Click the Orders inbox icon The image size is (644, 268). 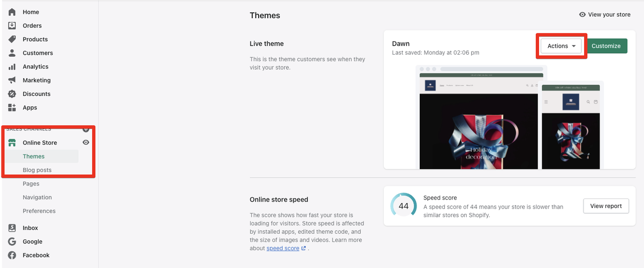point(12,25)
